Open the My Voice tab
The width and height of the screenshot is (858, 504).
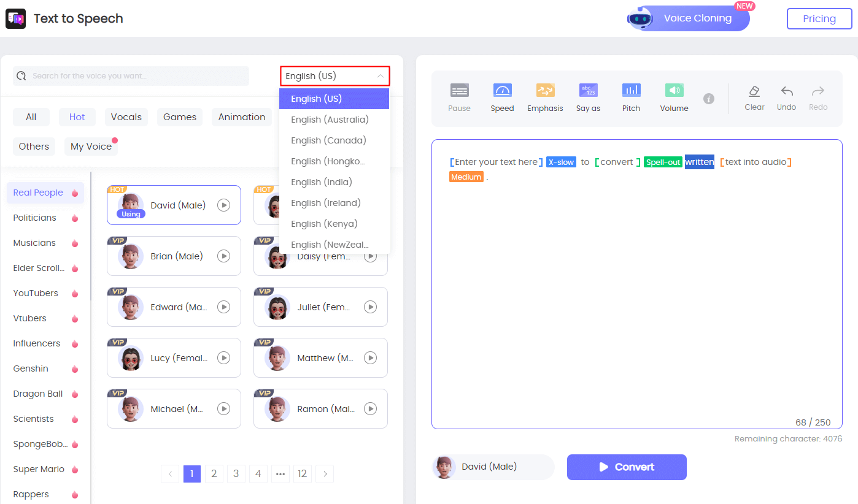[90, 146]
